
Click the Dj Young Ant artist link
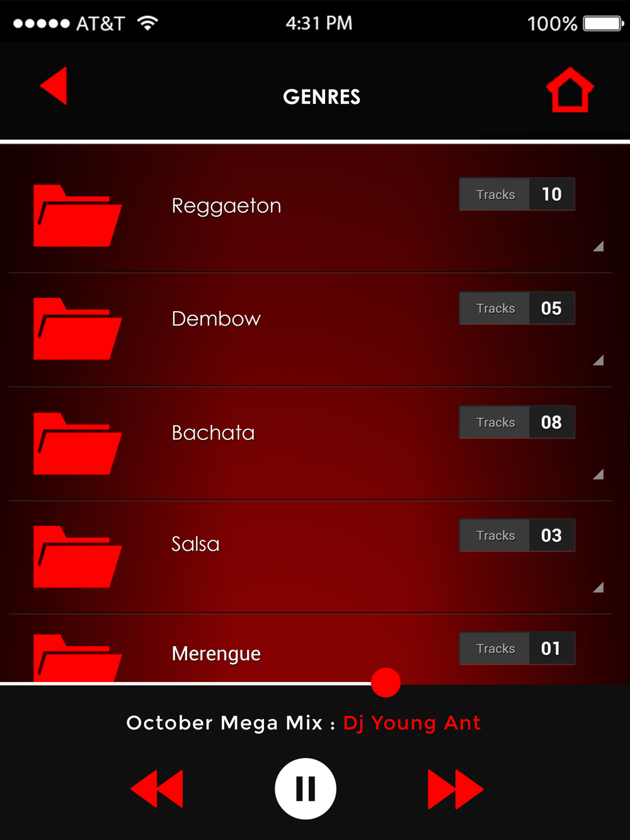click(x=412, y=724)
